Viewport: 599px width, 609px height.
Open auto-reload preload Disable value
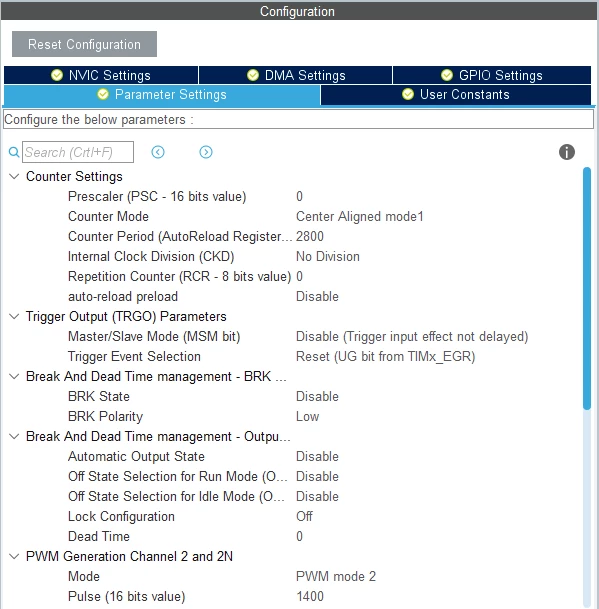317,296
